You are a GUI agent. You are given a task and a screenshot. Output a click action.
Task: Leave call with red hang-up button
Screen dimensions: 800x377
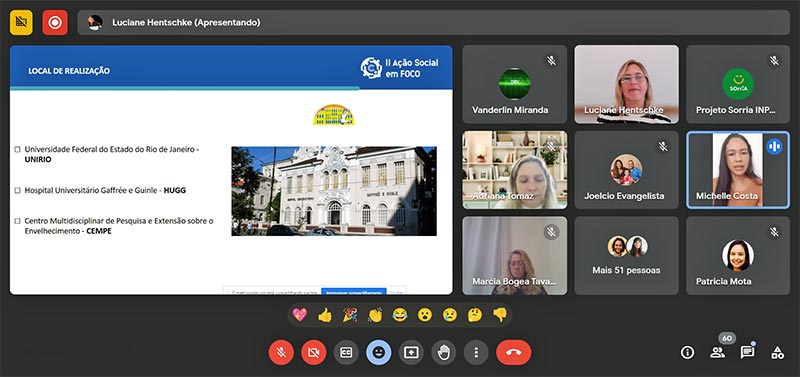(514, 353)
